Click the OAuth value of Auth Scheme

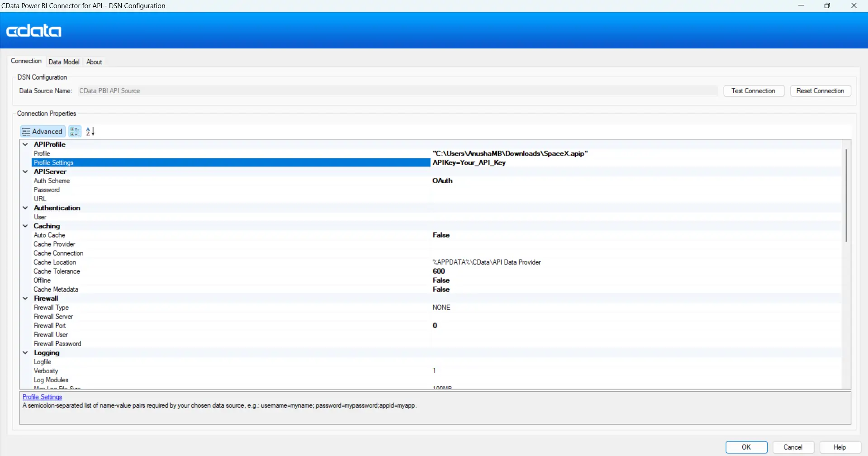click(442, 180)
